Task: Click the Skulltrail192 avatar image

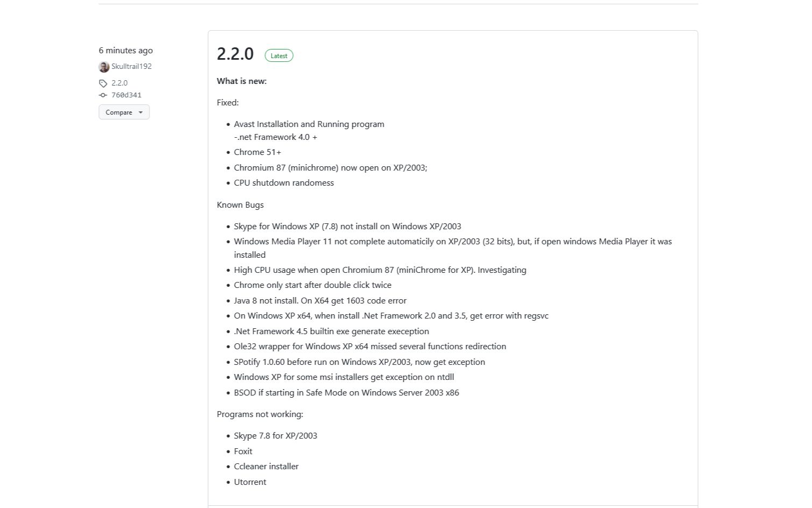Action: [x=104, y=67]
